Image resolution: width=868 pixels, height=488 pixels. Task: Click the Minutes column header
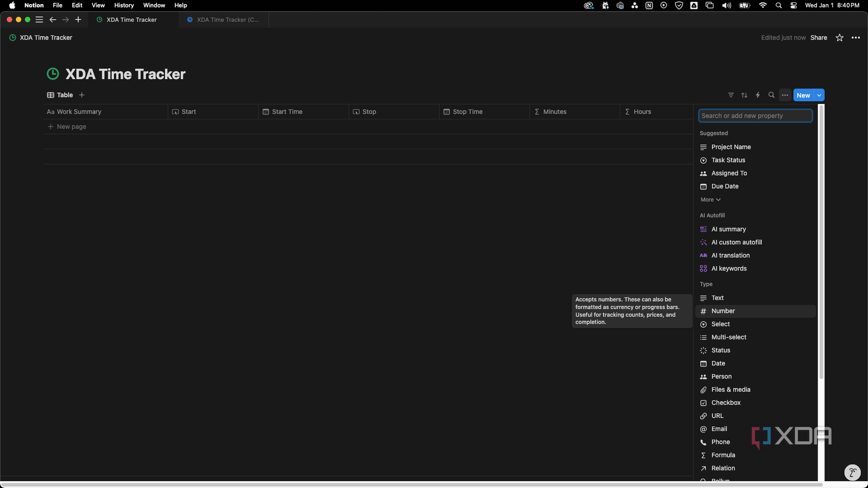click(x=575, y=112)
